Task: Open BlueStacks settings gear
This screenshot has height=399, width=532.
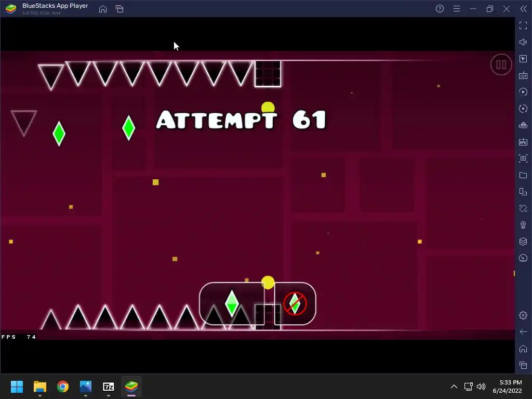Action: pos(523,315)
